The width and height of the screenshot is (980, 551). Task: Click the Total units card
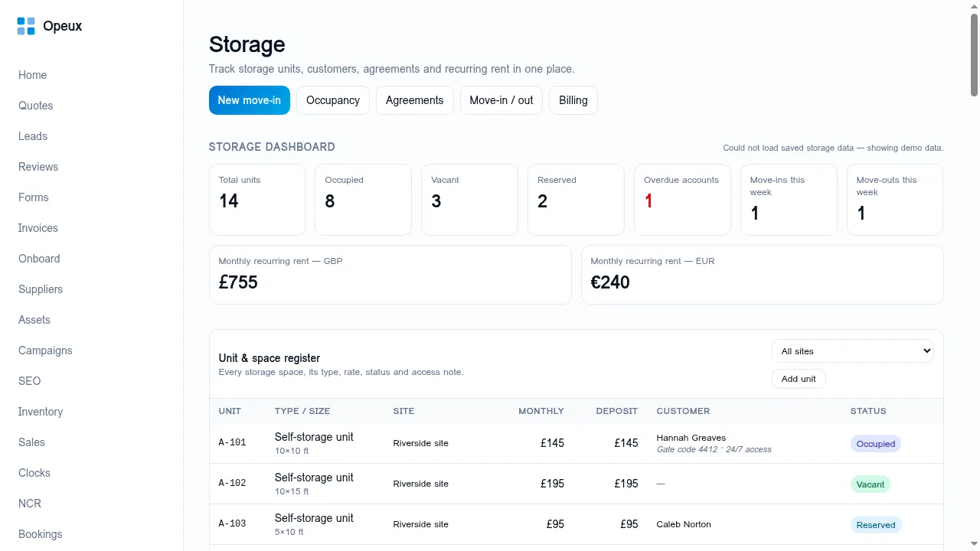tap(257, 200)
